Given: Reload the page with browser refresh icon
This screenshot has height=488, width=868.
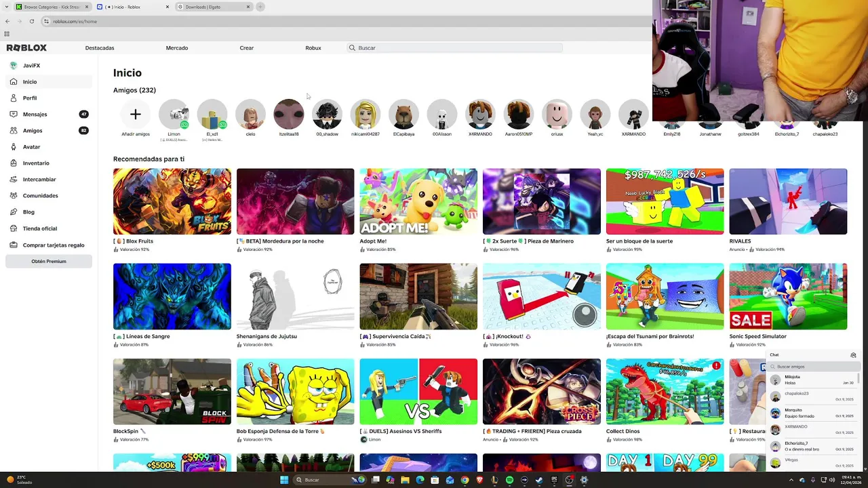Looking at the screenshot, I should [32, 22].
